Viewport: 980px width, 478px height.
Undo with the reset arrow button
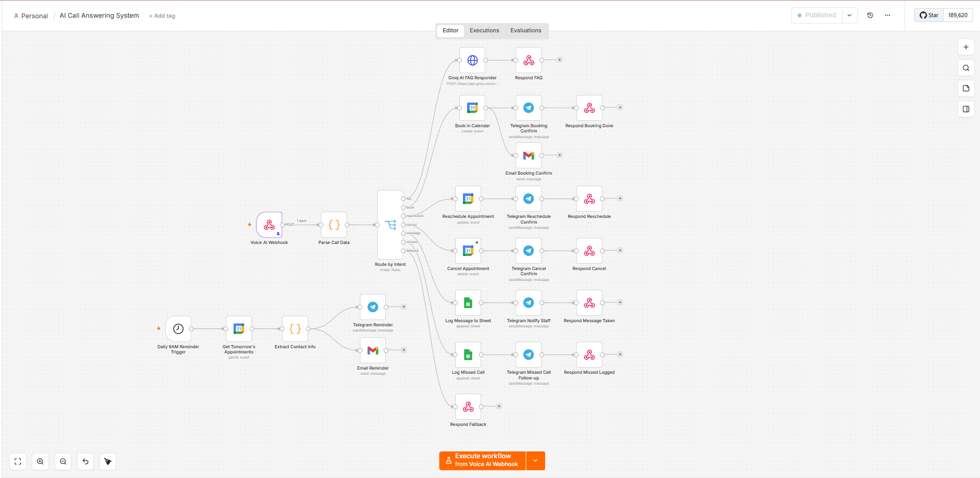point(85,461)
